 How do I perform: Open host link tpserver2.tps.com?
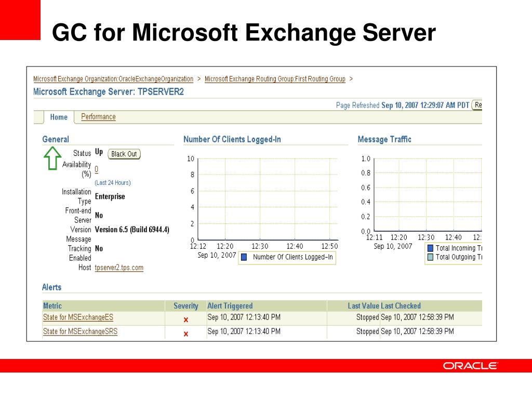click(119, 268)
